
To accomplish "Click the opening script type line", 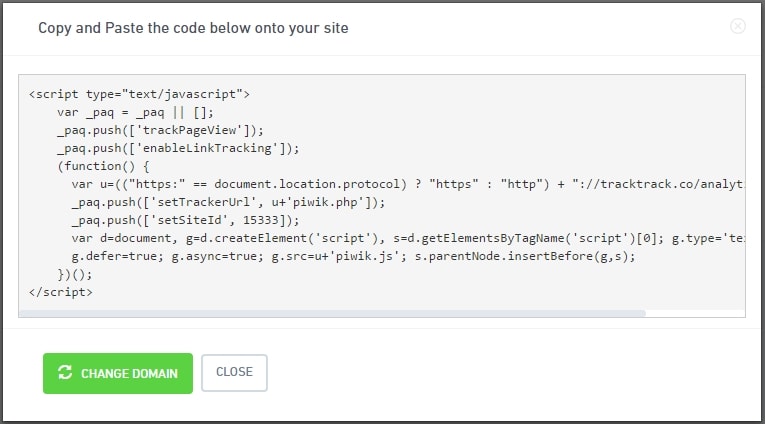I will [x=139, y=94].
